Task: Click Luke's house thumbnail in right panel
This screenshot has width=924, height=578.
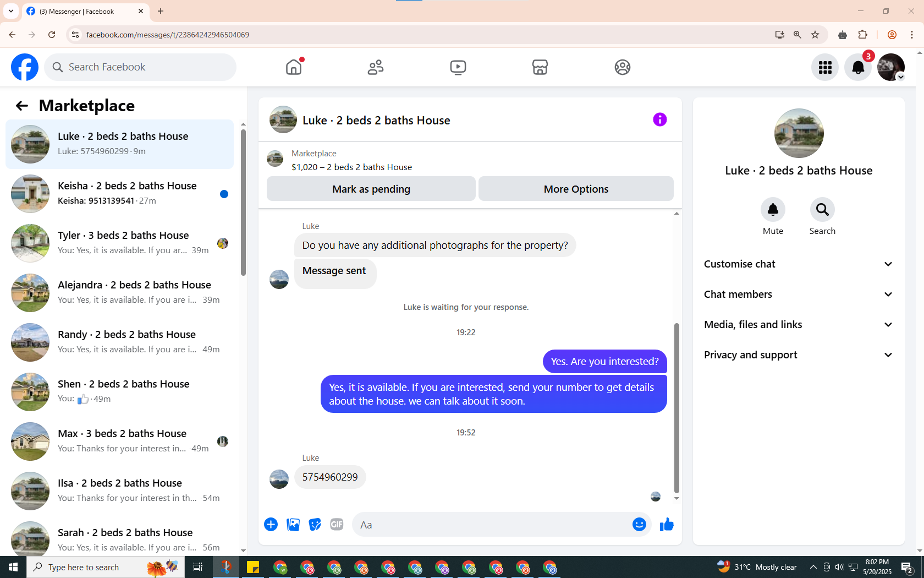Action: tap(799, 133)
